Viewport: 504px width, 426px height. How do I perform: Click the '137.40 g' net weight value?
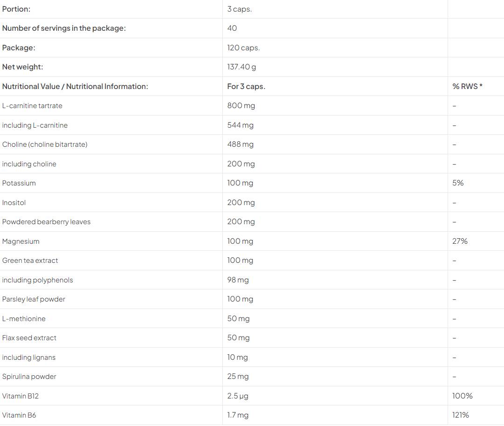pyautogui.click(x=242, y=67)
